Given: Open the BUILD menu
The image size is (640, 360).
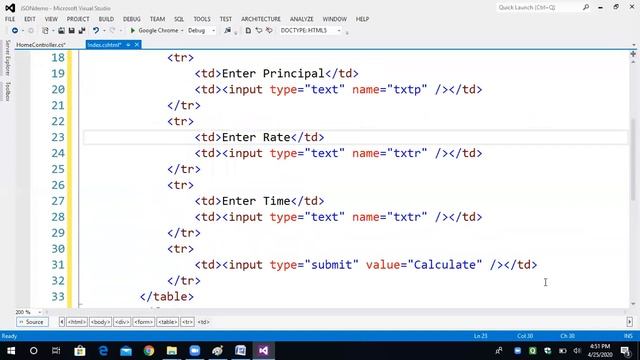Looking at the screenshot, I should 106,19.
